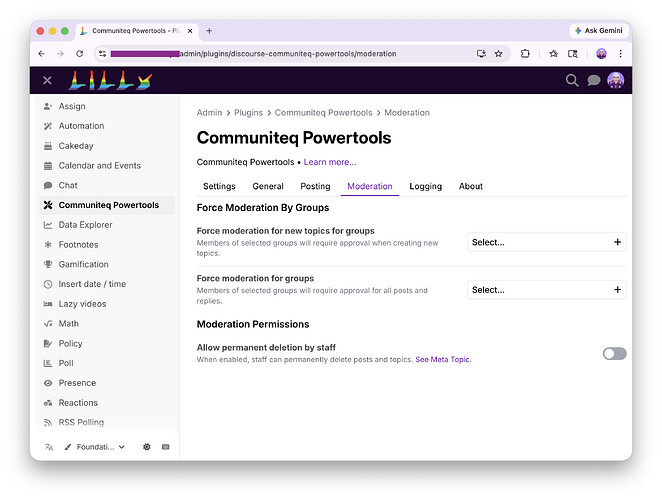Click the translate icon in sidebar footer
This screenshot has height=499, width=662.
point(49,447)
